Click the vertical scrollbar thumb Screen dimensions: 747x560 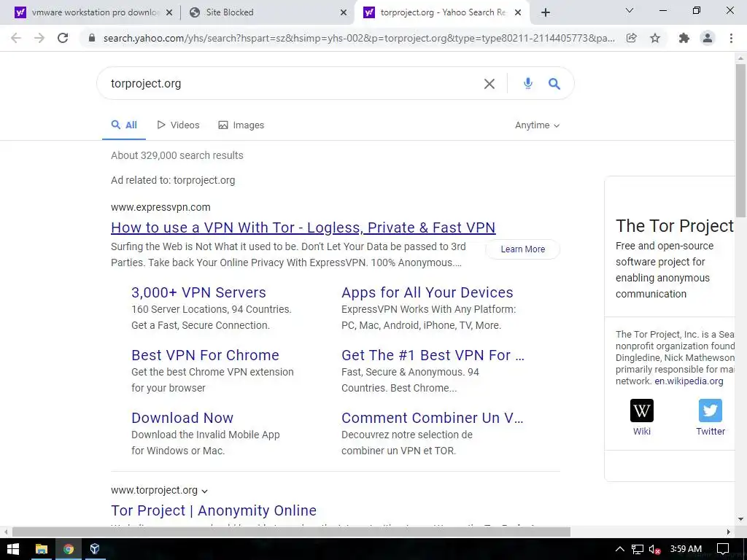pos(740,141)
